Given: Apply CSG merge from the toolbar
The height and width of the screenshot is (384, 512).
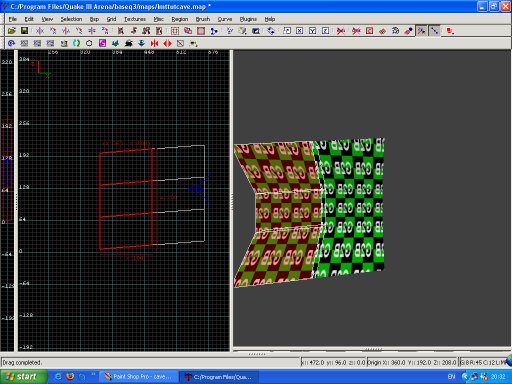Looking at the screenshot, I should coord(188,31).
